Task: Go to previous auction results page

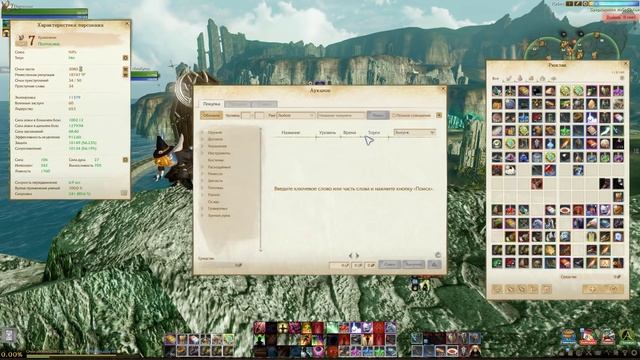Action: coord(350,256)
